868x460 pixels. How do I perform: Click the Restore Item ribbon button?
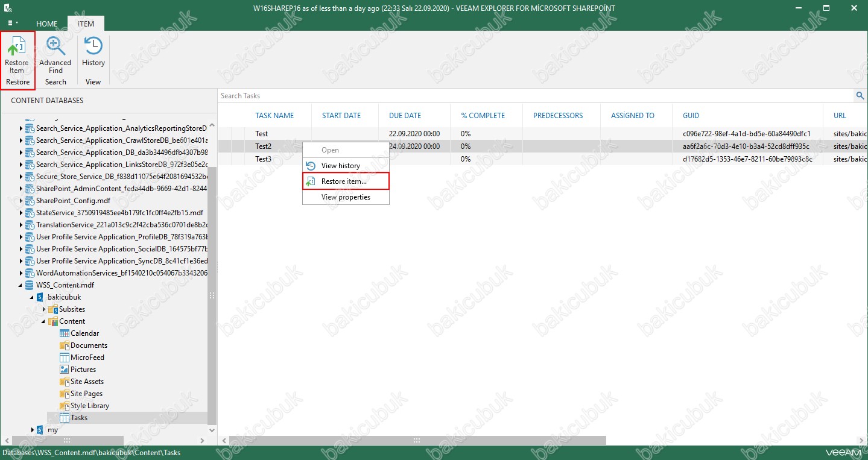click(x=17, y=60)
